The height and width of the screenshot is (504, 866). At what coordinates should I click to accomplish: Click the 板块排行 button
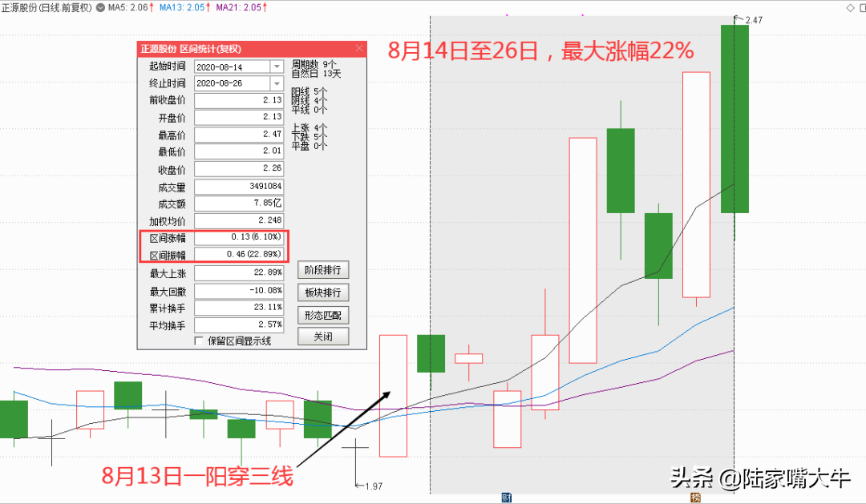pyautogui.click(x=323, y=292)
